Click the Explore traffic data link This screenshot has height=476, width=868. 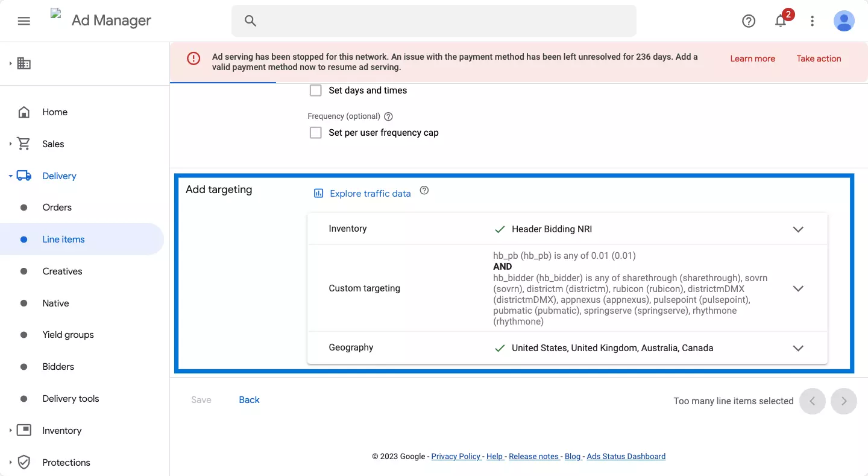[x=370, y=194]
